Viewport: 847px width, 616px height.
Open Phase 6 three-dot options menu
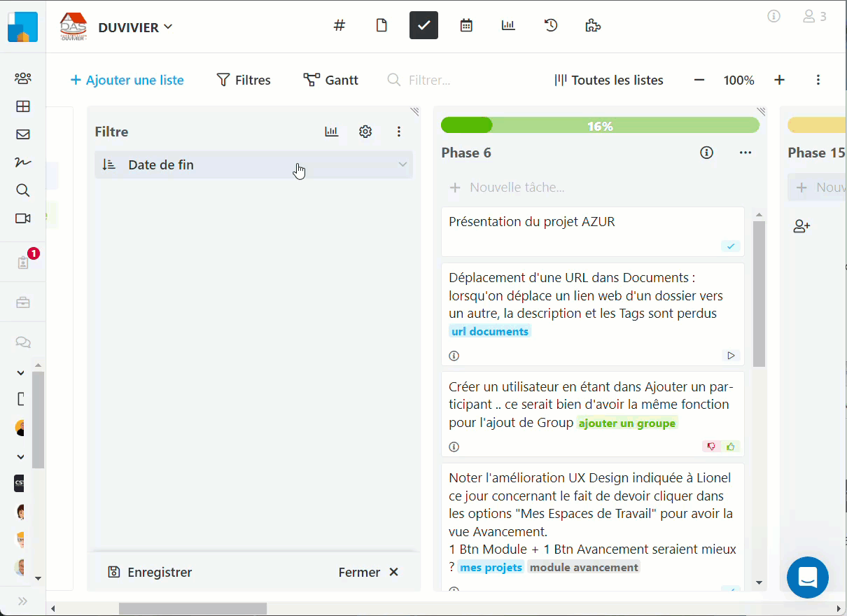coord(745,153)
